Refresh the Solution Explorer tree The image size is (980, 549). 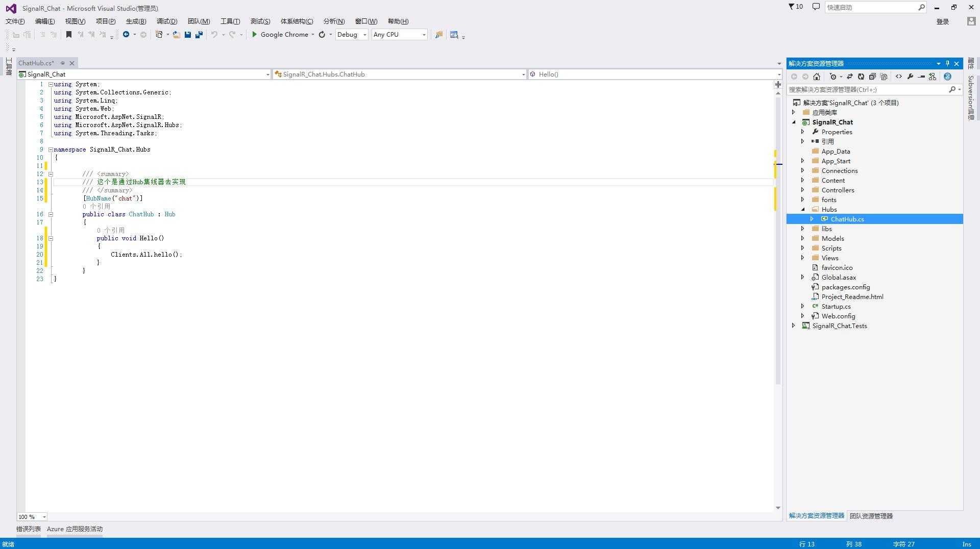pyautogui.click(x=861, y=77)
